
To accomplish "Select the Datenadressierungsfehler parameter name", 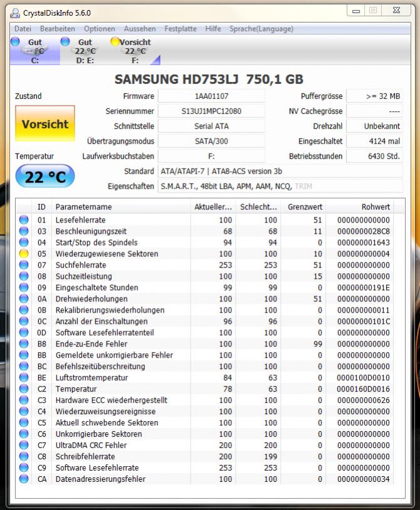I will click(x=100, y=479).
